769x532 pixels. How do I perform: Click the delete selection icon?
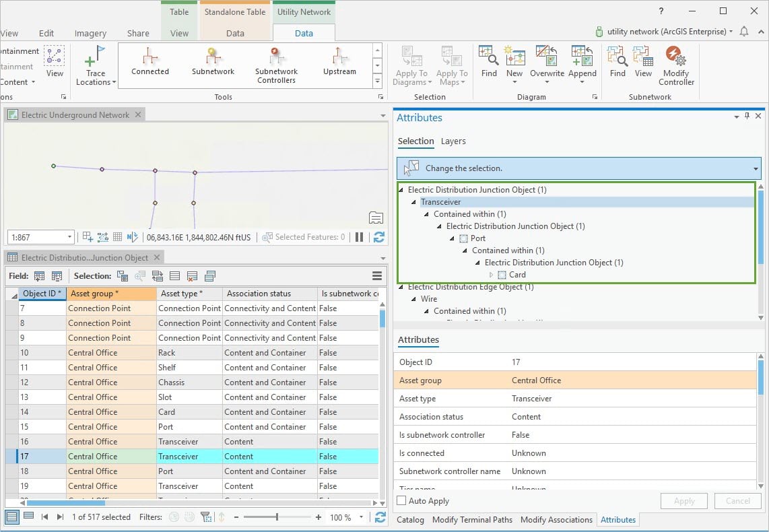tap(192, 276)
